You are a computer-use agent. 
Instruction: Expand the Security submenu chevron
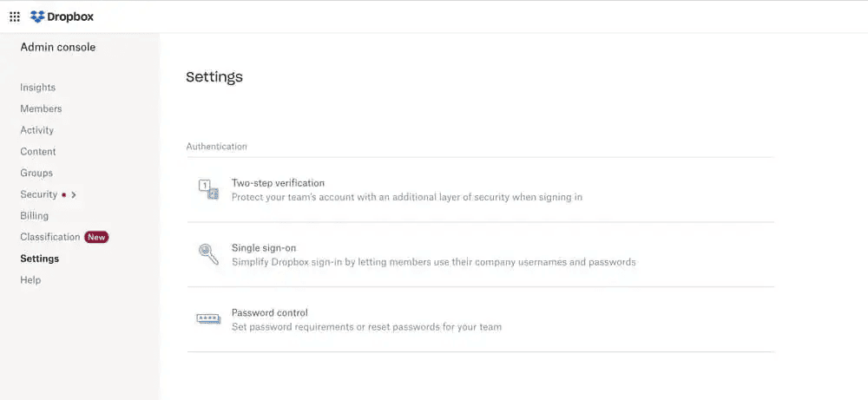(x=74, y=195)
